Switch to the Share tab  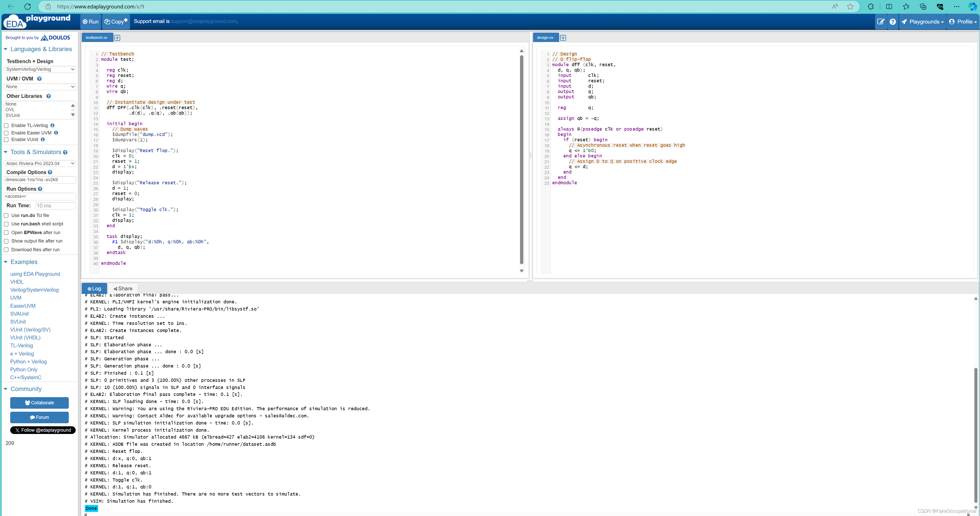click(123, 289)
